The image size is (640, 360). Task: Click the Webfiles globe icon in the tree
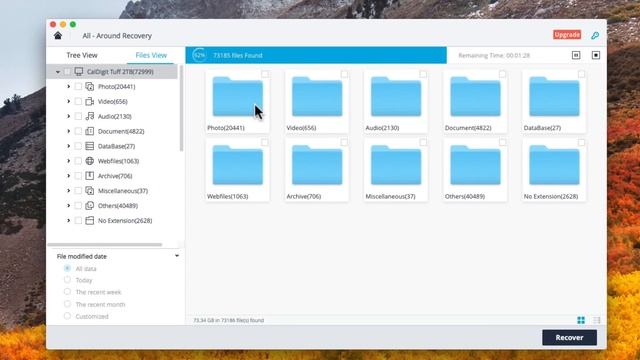[90, 161]
